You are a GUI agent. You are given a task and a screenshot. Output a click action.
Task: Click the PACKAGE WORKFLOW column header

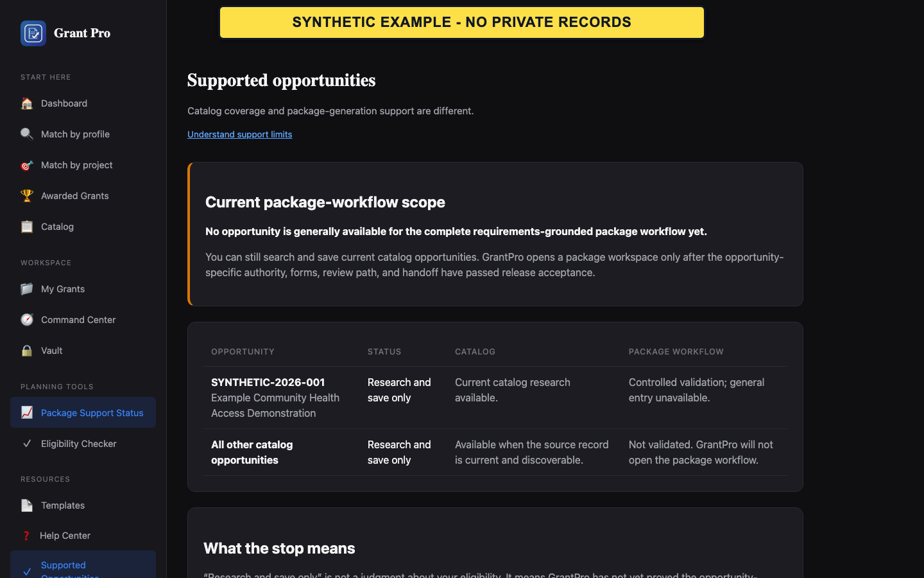coord(676,352)
